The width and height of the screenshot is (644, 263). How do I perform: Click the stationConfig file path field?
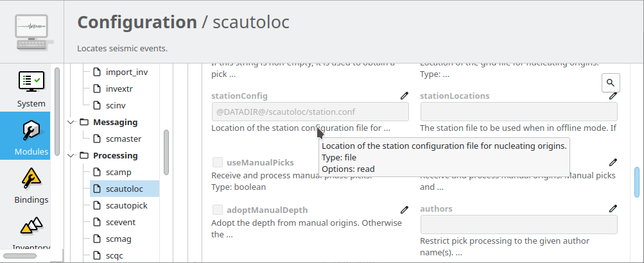[310, 112]
